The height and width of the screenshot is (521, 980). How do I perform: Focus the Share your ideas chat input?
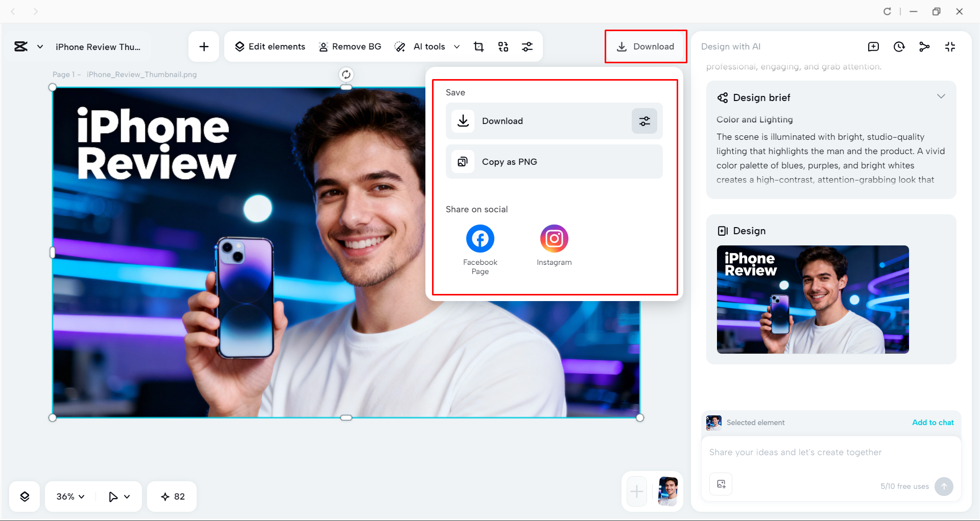pyautogui.click(x=831, y=452)
